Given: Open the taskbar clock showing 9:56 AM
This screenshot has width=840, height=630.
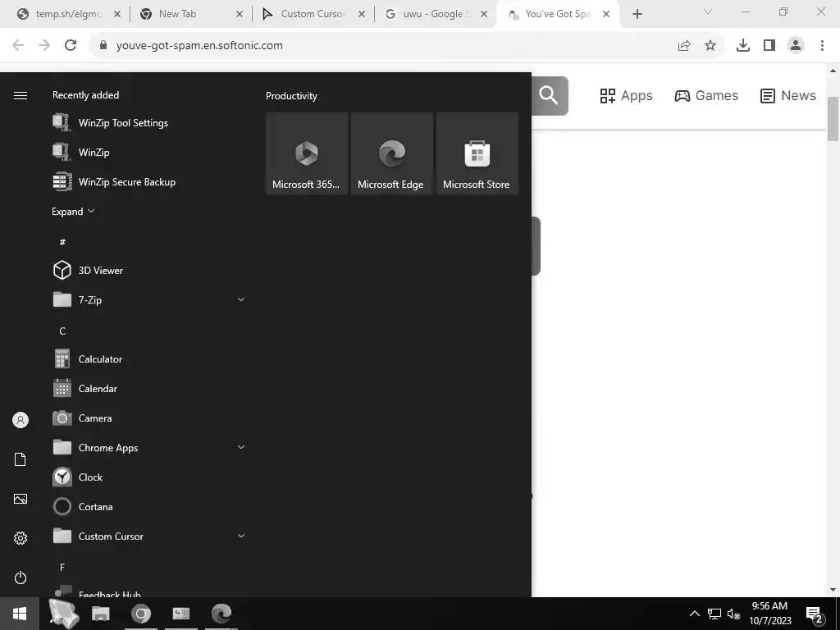Looking at the screenshot, I should click(769, 614).
